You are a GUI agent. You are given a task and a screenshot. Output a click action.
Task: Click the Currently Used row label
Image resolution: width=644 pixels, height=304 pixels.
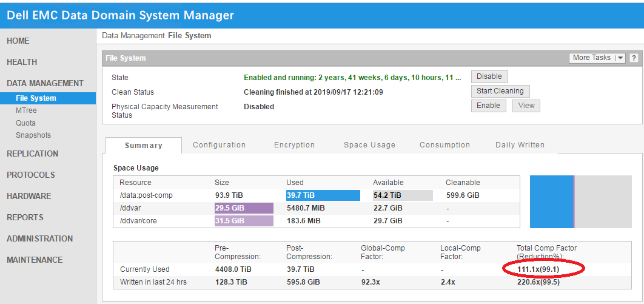coord(144,269)
